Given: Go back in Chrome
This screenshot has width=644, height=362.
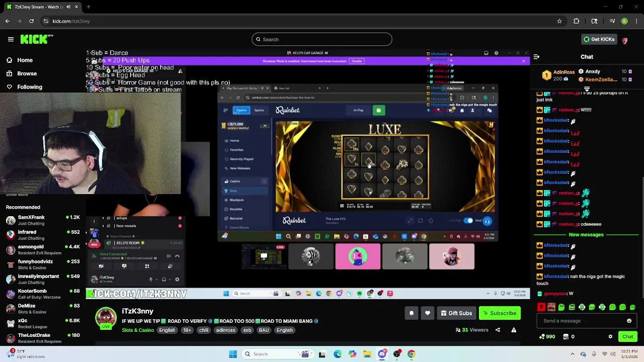Looking at the screenshot, I should point(7,21).
